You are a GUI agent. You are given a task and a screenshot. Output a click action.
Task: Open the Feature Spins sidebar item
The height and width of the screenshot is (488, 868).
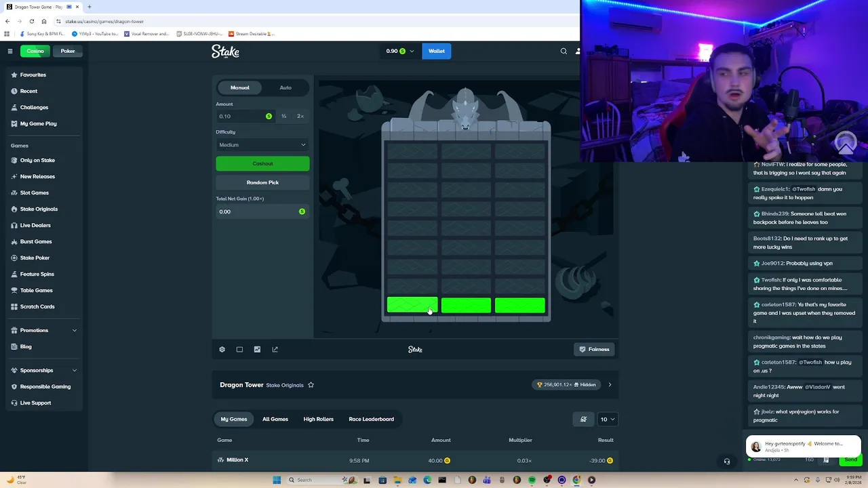(37, 274)
